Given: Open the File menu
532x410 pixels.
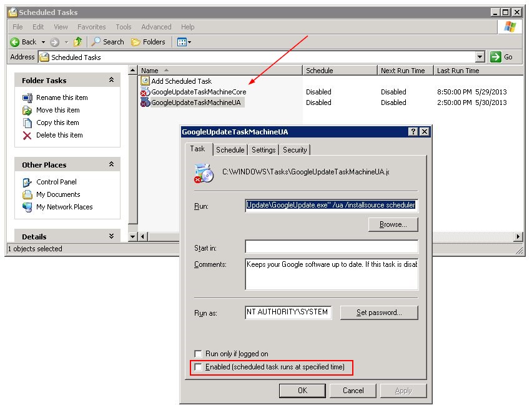Looking at the screenshot, I should coord(17,27).
